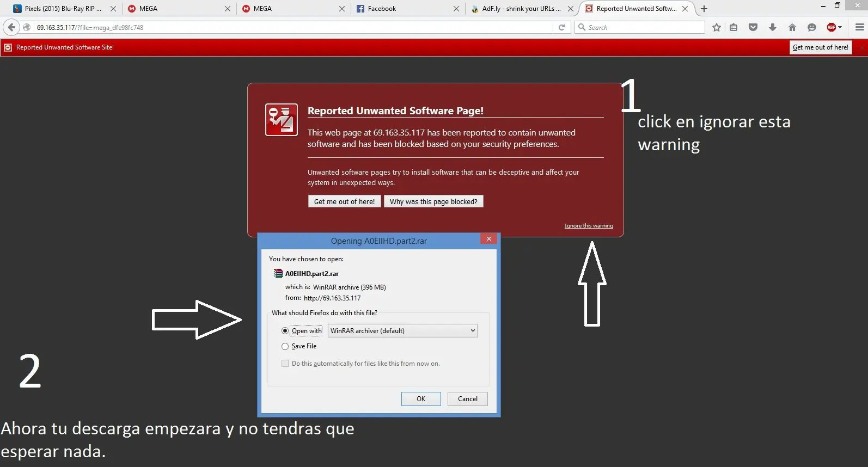868x467 pixels.
Task: Close the Opening A0EIIHD.part2.rar dialog
Action: pyautogui.click(x=489, y=239)
